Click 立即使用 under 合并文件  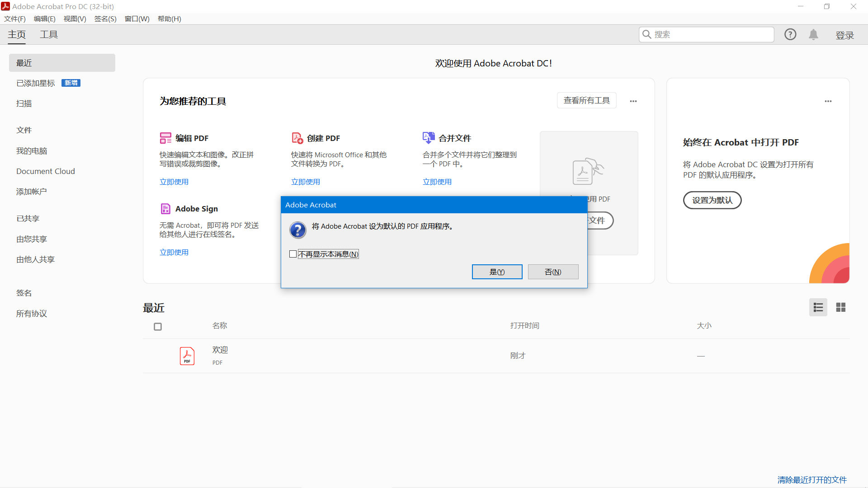click(437, 182)
